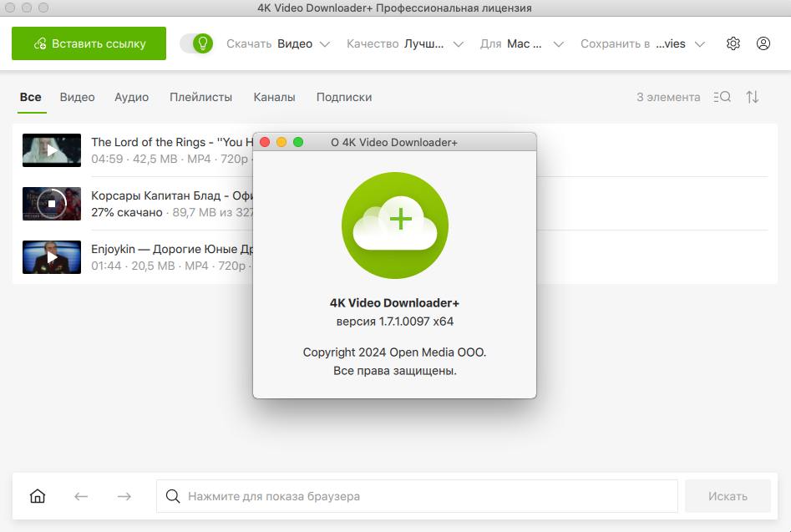Select the Все tab
Screen dimensions: 791x532
coord(31,97)
